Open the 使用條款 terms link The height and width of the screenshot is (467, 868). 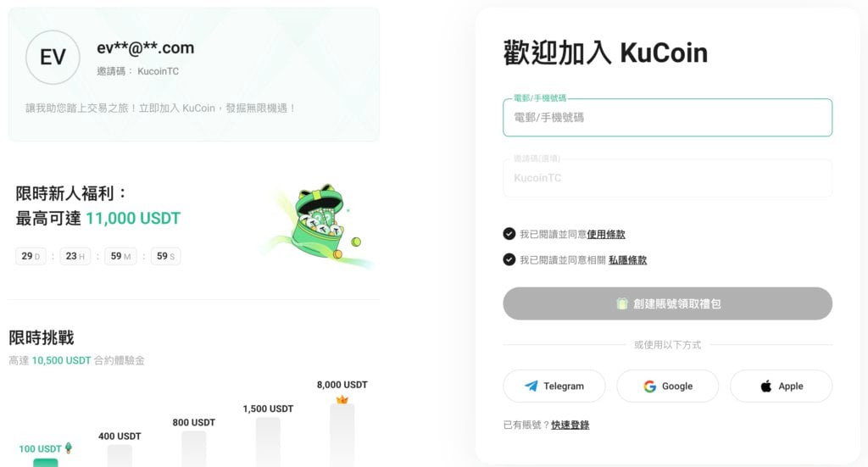(606, 234)
